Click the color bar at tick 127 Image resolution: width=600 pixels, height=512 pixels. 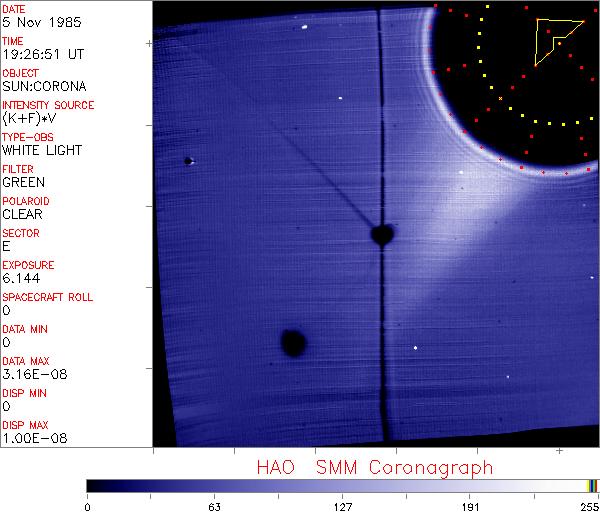[342, 486]
